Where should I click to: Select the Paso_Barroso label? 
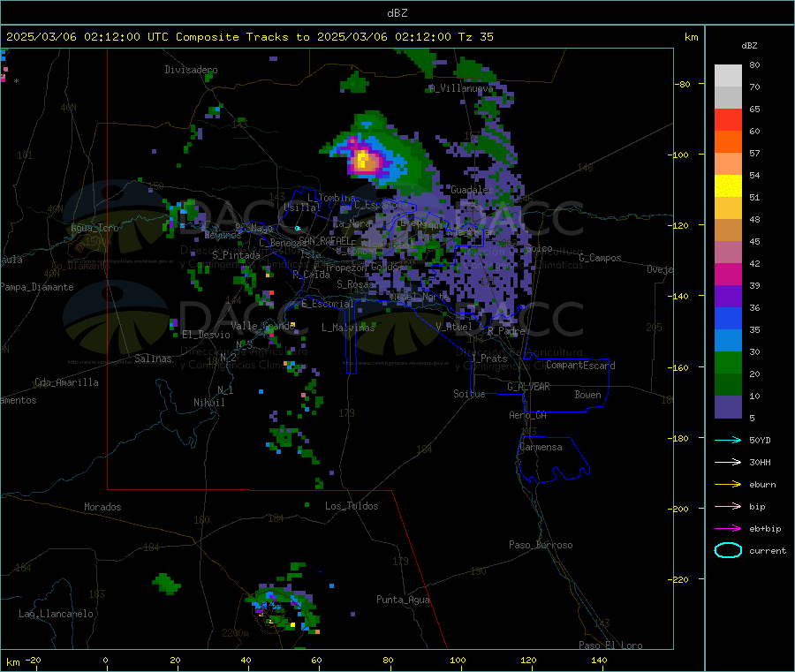[x=541, y=545]
